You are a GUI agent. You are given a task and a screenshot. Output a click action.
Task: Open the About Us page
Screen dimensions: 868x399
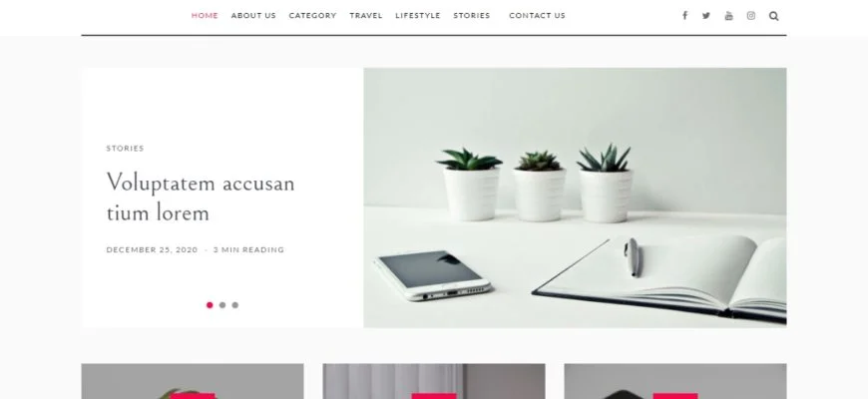click(253, 16)
